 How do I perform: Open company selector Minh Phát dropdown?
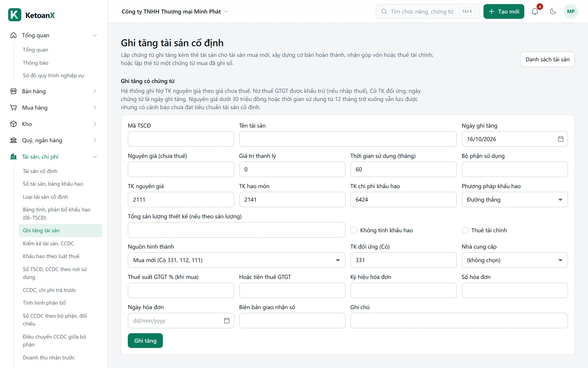175,11
